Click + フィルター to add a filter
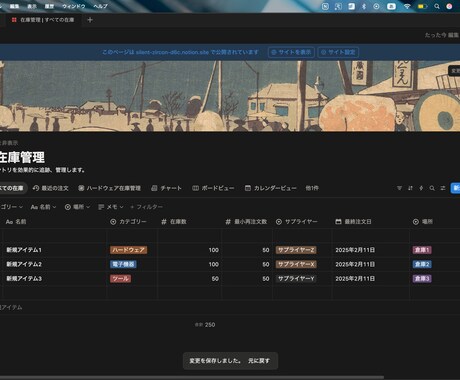Image resolution: width=460 pixels, height=380 pixels. point(146,207)
